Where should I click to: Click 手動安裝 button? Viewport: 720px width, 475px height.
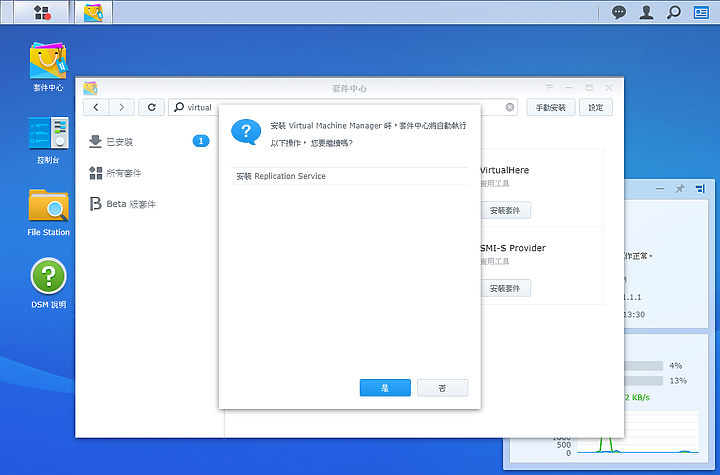pyautogui.click(x=551, y=107)
